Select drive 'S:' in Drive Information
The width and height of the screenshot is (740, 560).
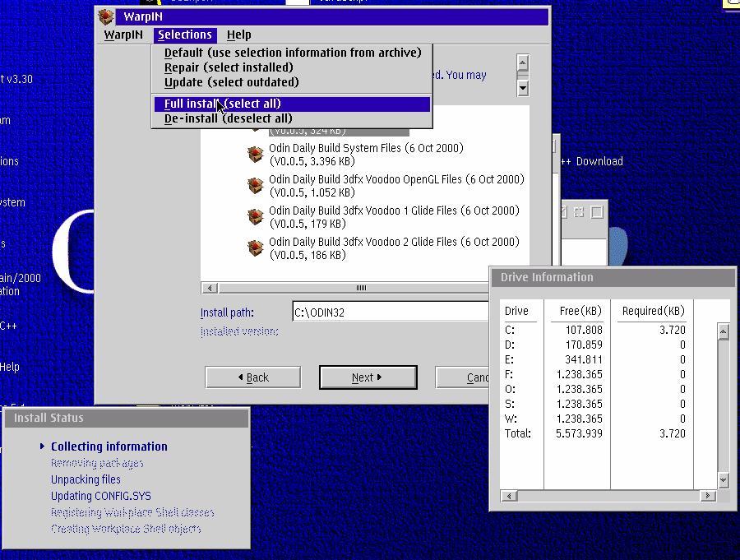tap(510, 405)
